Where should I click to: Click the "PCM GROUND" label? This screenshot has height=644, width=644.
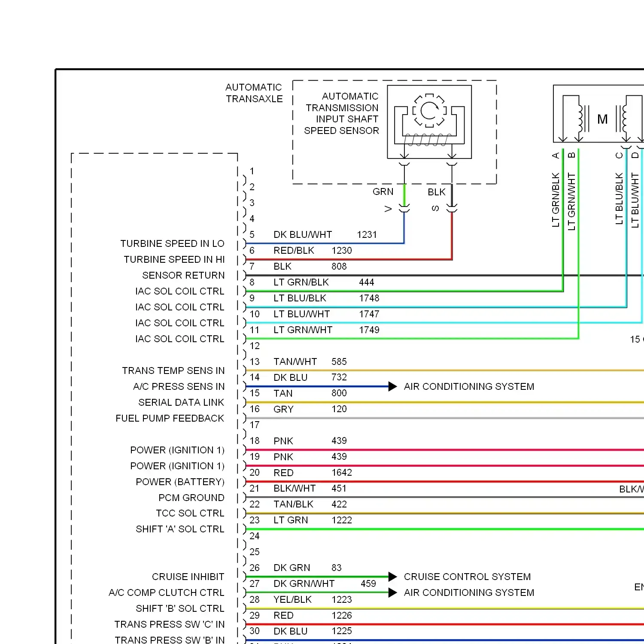pyautogui.click(x=191, y=498)
